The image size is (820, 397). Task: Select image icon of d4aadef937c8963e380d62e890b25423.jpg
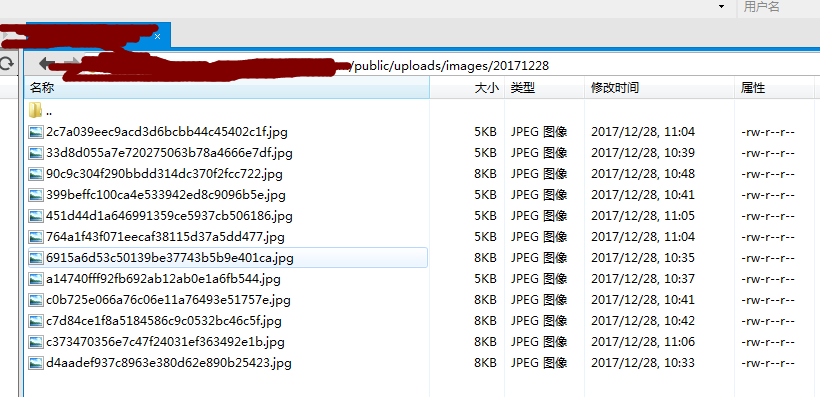(36, 362)
